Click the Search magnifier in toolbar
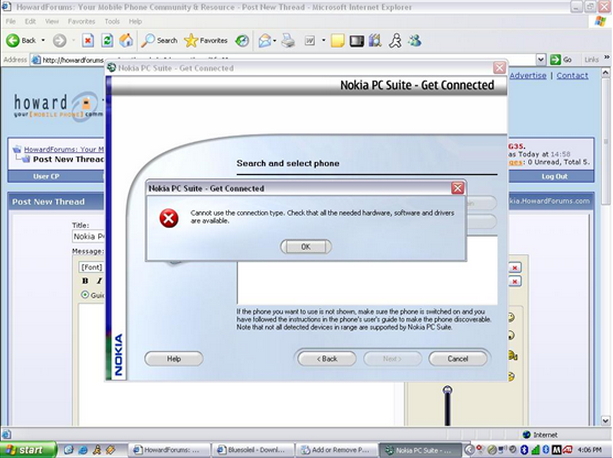This screenshot has height=458, width=613. click(148, 40)
